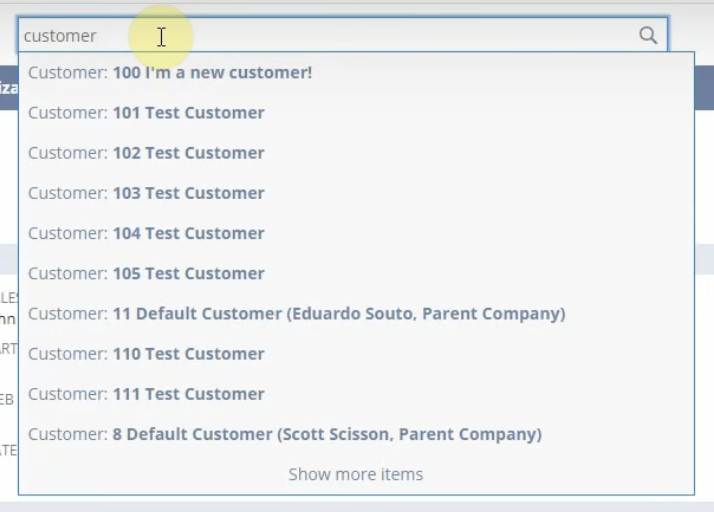Choose 11 Default Customer (Eduardo Souto)

(x=356, y=313)
